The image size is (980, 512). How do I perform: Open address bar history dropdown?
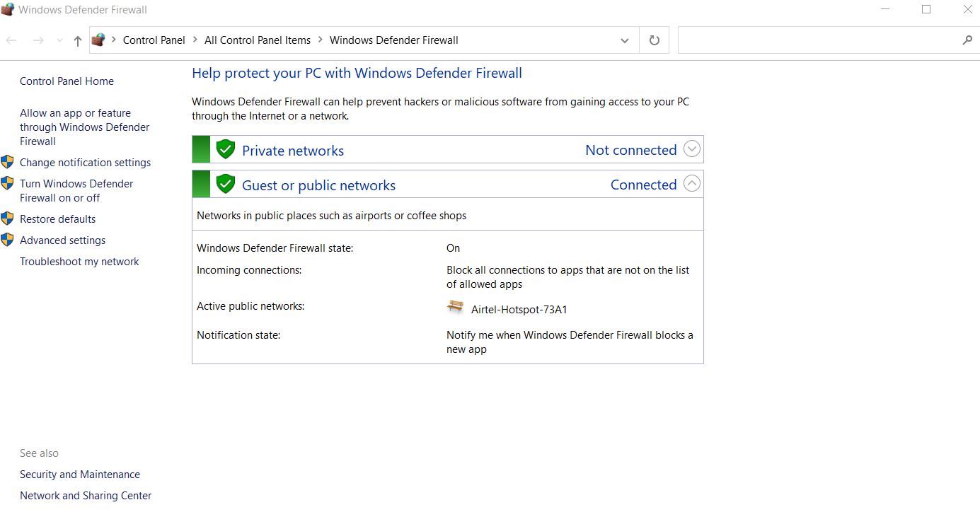coord(625,40)
